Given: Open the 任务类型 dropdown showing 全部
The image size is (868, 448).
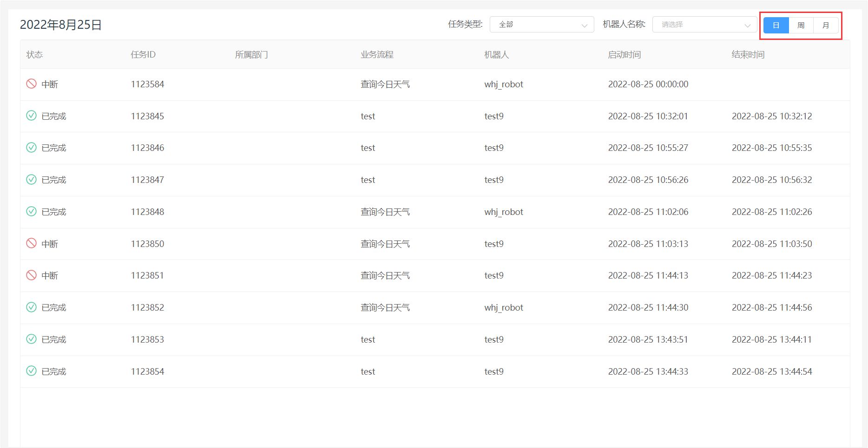Looking at the screenshot, I should point(541,25).
